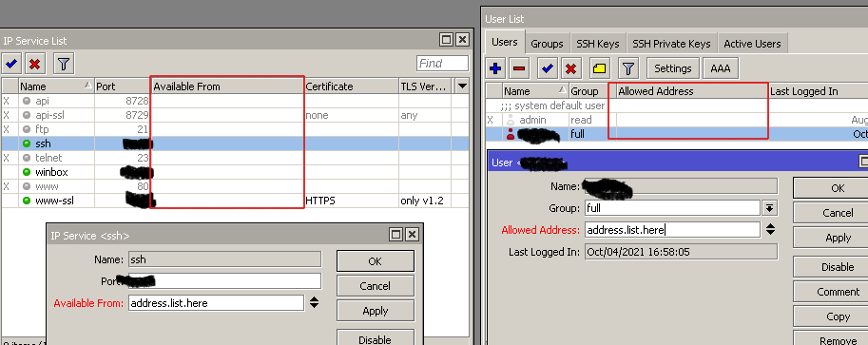Viewport: 868px width, 345px height.
Task: Open the filter funnel in IP Service List
Action: (x=64, y=65)
